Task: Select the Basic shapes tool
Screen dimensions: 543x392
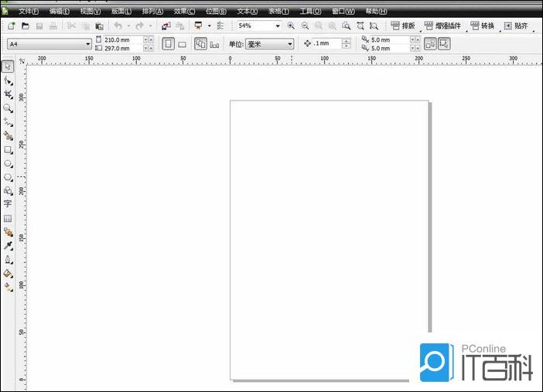Action: pos(8,191)
